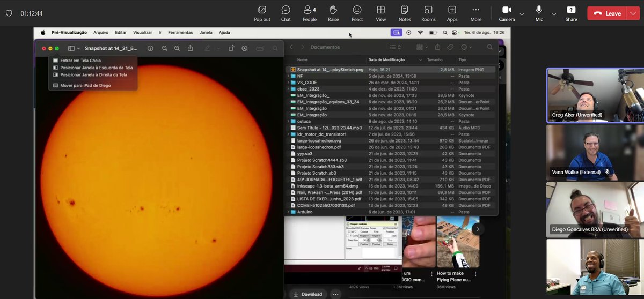Image resolution: width=644 pixels, height=299 pixels.
Task: Zoom in on the sun image in Preview
Action: [x=177, y=48]
